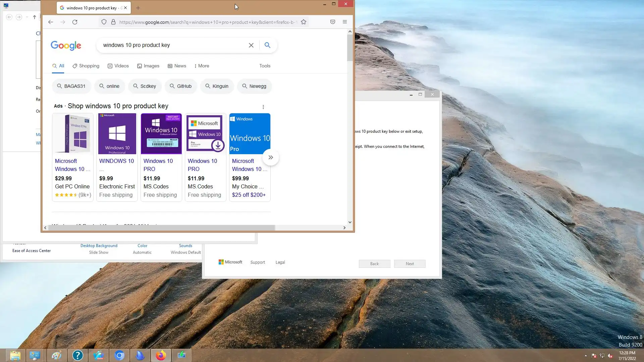Open the Firefox hamburger application menu
This screenshot has height=362, width=644.
[x=344, y=22]
